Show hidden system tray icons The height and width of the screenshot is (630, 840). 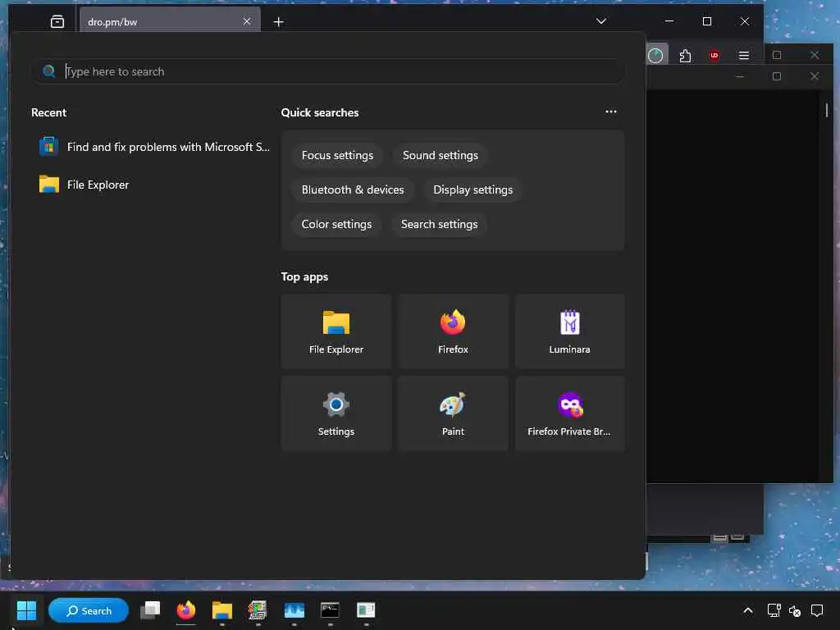pos(748,610)
